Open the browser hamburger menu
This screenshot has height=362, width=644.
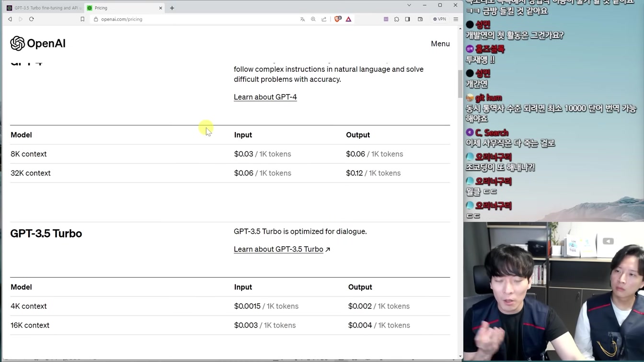point(456,19)
